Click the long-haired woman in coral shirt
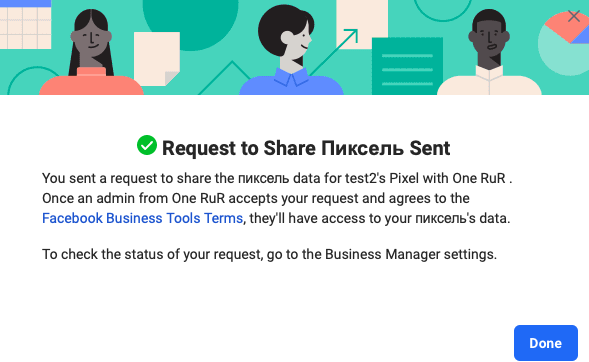This screenshot has height=362, width=589. click(x=91, y=53)
